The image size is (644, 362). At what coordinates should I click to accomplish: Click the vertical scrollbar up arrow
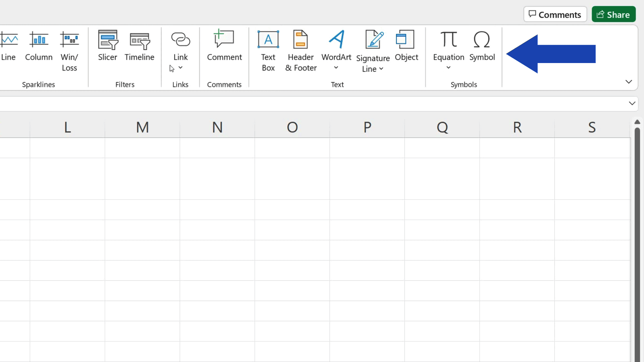click(637, 122)
